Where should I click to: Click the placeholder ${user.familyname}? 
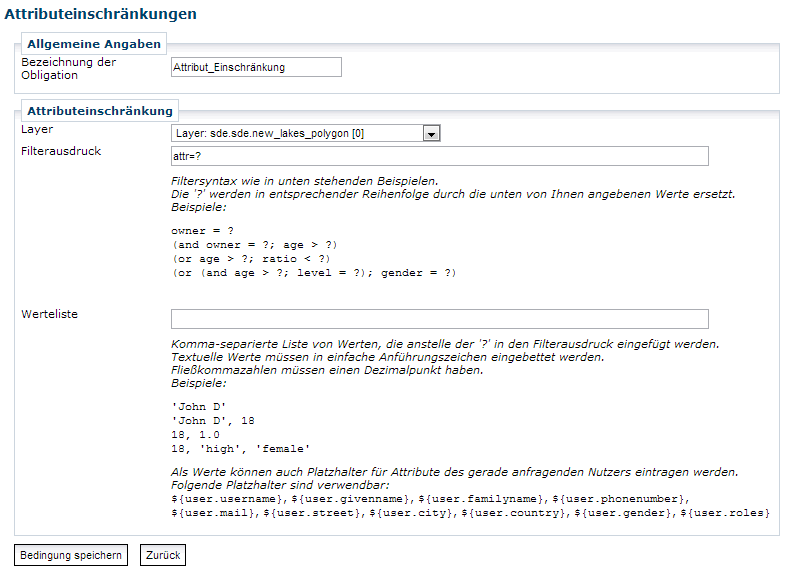480,499
